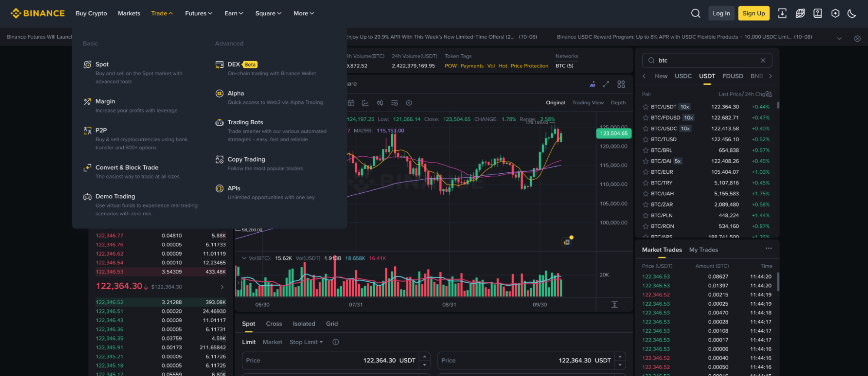Select the Market order type tab
Image resolution: width=868 pixels, height=376 pixels.
click(272, 342)
